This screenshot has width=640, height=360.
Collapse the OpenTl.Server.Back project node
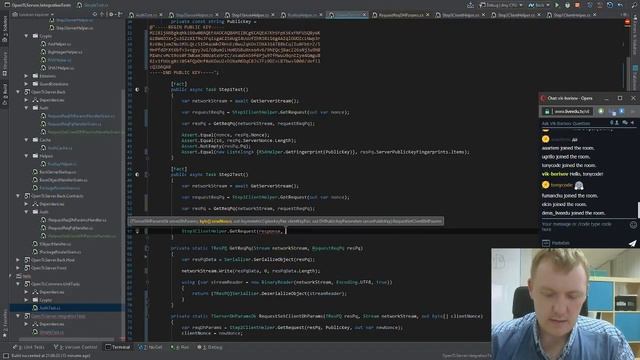point(18,92)
